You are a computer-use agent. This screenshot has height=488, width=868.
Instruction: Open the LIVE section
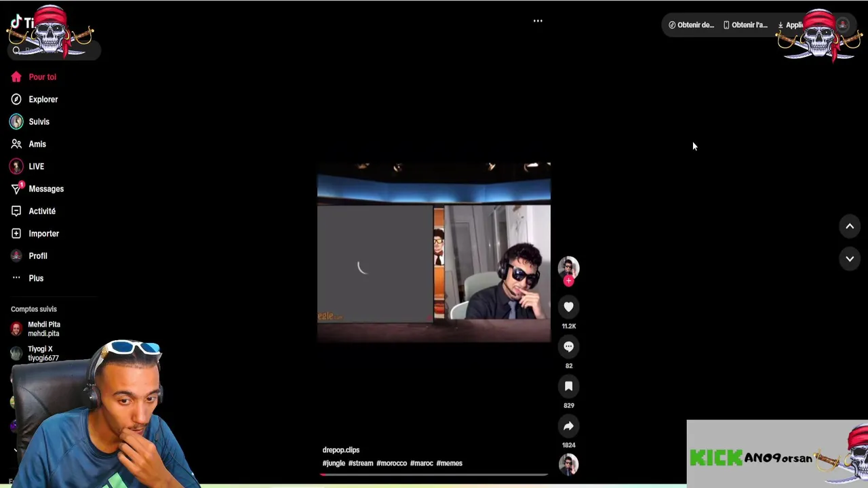point(28,166)
